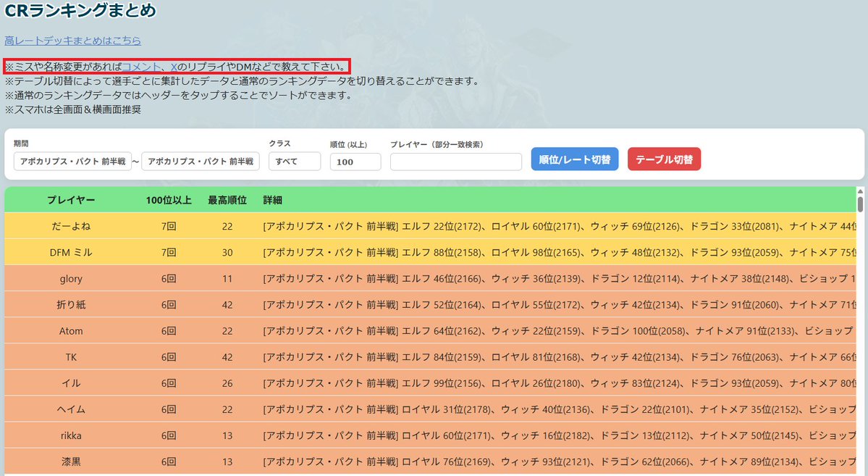Click inside the 順位 (以上) input showing 100
The width and height of the screenshot is (868, 476).
click(355, 162)
